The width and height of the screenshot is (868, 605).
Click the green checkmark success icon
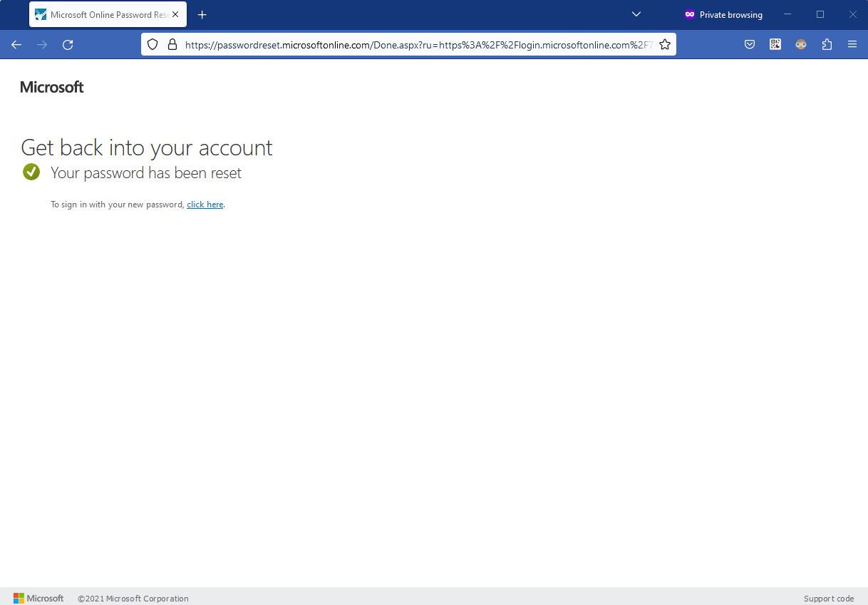[31, 172]
